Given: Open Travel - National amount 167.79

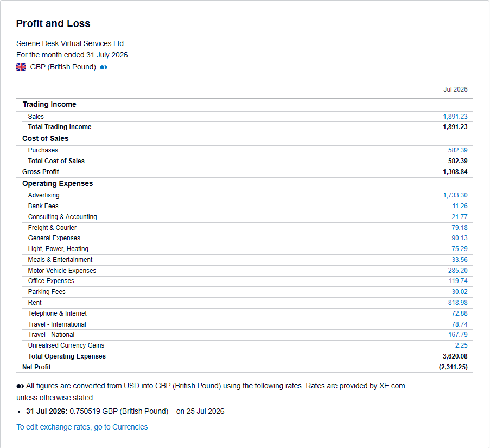Looking at the screenshot, I should click(x=458, y=335).
